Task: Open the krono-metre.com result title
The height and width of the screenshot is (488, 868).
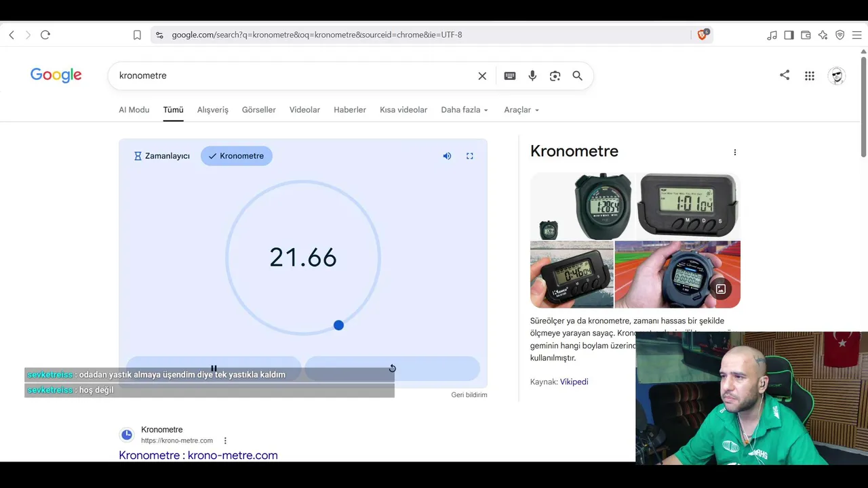Action: pos(198,455)
